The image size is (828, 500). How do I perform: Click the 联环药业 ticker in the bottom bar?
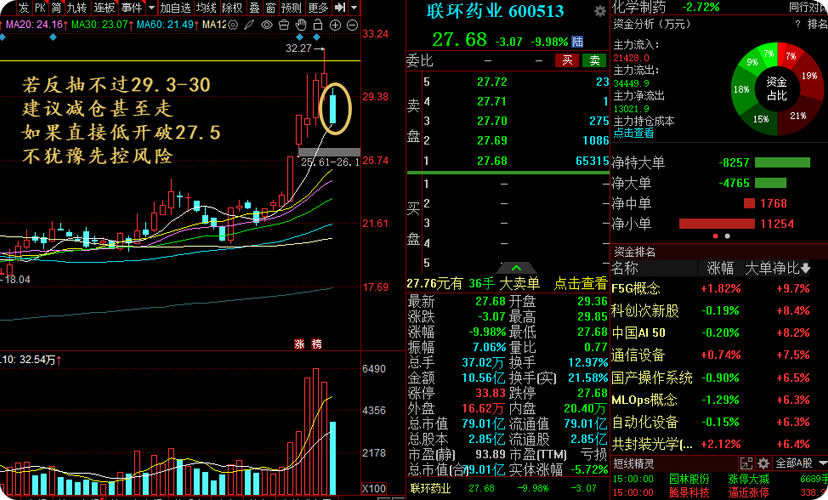[x=430, y=488]
